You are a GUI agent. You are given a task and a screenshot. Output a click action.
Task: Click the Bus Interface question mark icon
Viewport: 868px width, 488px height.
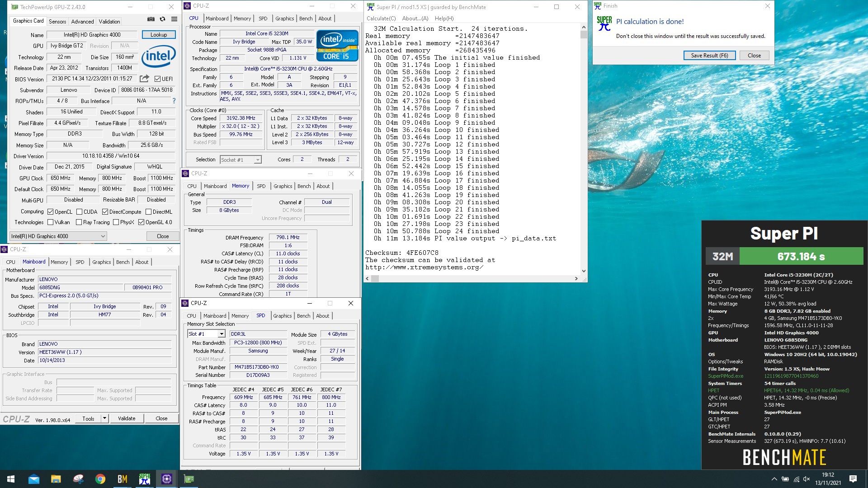coord(174,101)
